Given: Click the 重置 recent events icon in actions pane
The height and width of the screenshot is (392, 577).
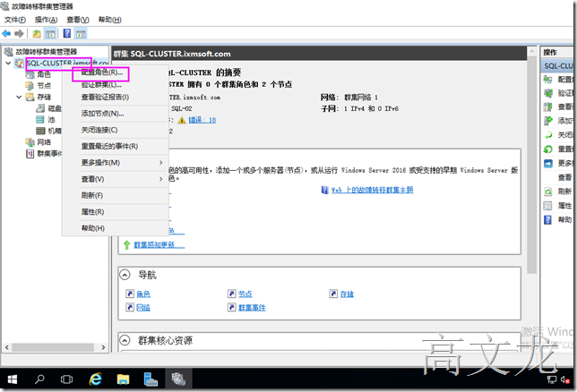Looking at the screenshot, I should pyautogui.click(x=548, y=149).
